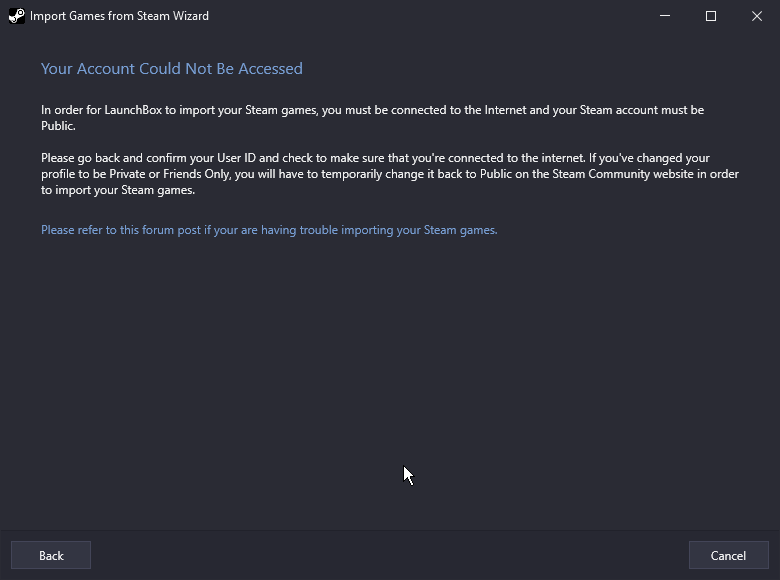Click the 'Steam account must be' text
Image resolution: width=780 pixels, height=580 pixels.
pos(642,110)
